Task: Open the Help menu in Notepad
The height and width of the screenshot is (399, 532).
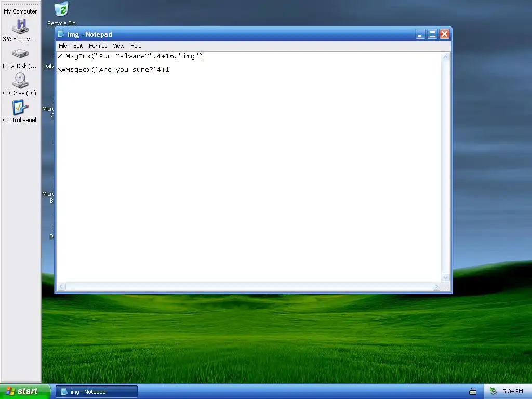Action: click(x=136, y=46)
